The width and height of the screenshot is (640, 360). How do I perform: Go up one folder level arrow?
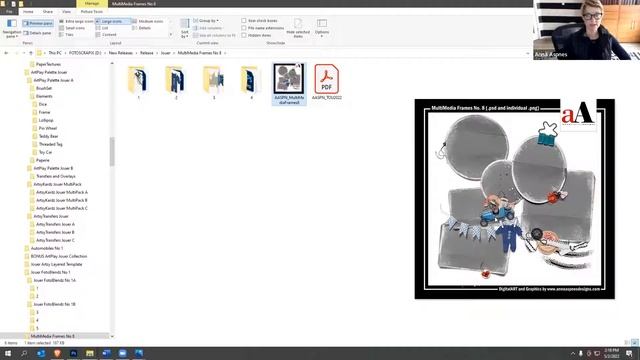point(31,53)
